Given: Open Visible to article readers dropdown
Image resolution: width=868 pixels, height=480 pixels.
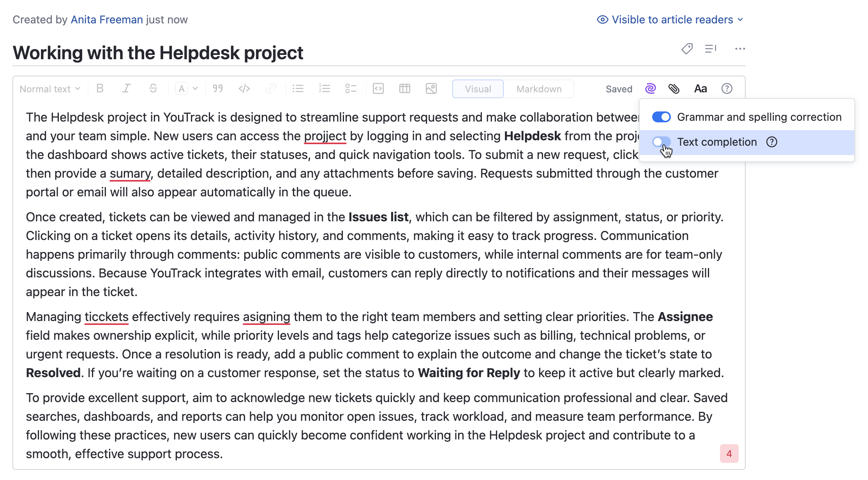Looking at the screenshot, I should point(670,19).
